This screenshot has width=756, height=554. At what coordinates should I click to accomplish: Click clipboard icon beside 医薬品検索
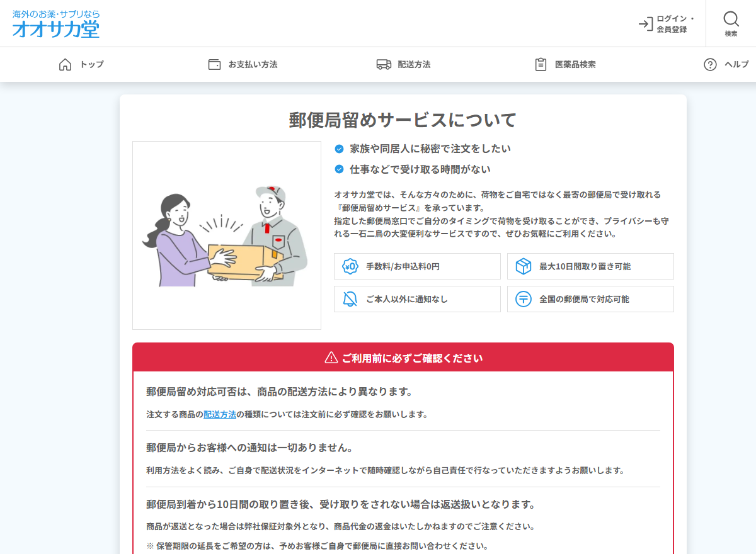point(541,64)
